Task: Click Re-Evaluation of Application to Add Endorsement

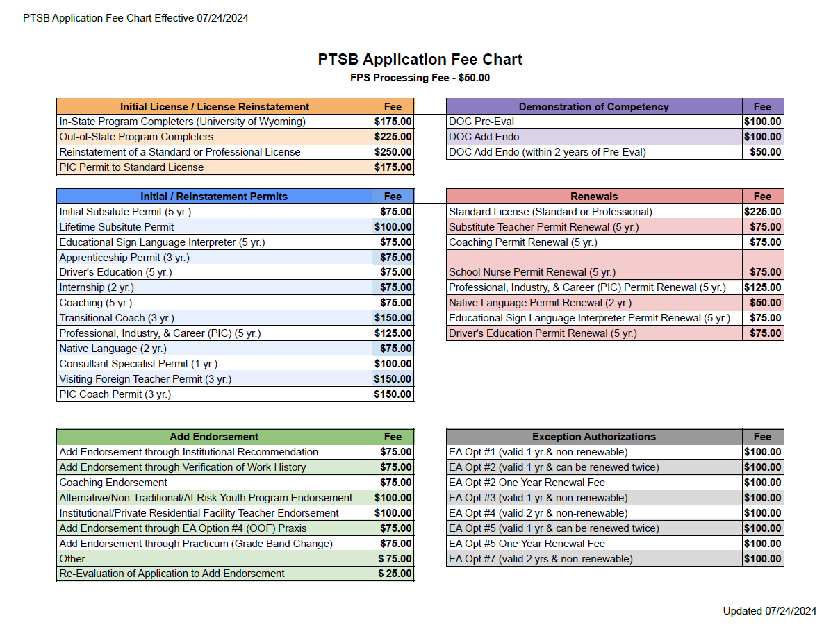Action: (172, 574)
